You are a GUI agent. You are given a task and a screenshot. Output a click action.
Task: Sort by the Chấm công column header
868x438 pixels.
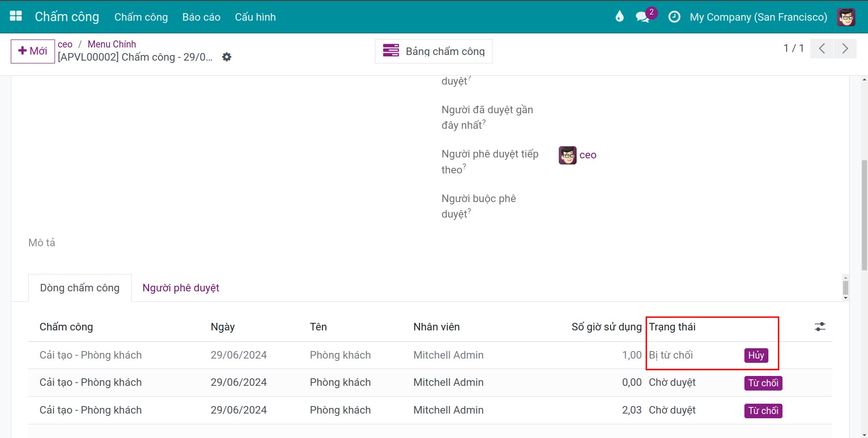tap(66, 327)
